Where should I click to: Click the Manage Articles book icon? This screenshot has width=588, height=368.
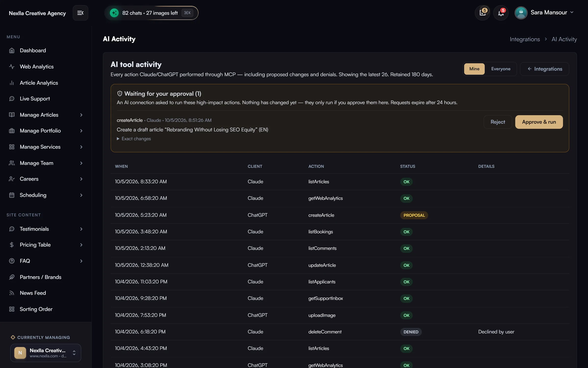tap(12, 115)
